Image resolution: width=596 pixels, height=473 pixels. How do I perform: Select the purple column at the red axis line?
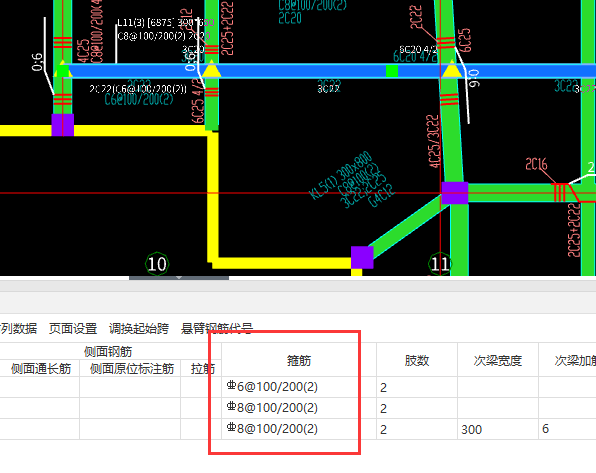(x=455, y=193)
